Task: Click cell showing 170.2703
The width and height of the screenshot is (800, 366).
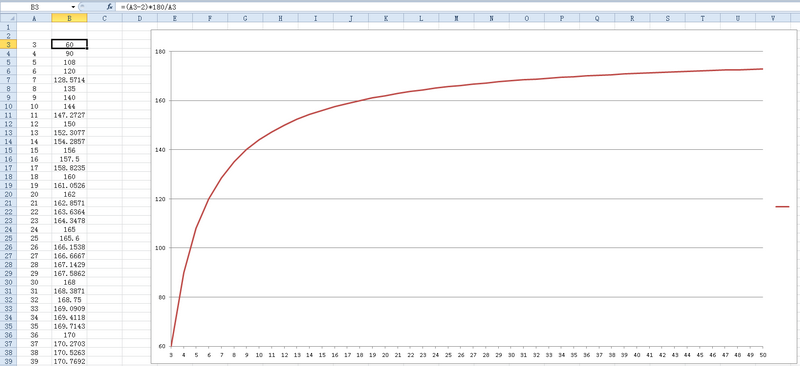Action: tap(69, 344)
